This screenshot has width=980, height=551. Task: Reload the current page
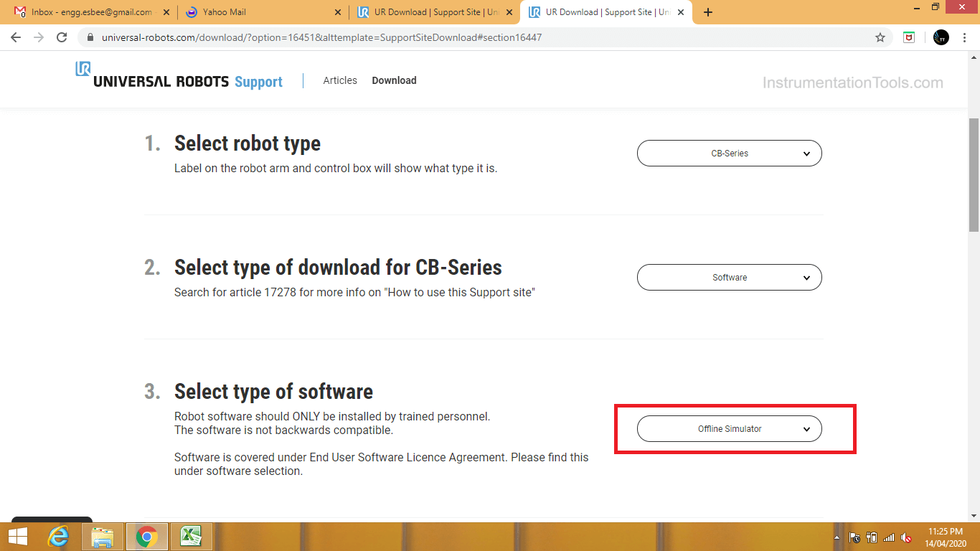(62, 37)
